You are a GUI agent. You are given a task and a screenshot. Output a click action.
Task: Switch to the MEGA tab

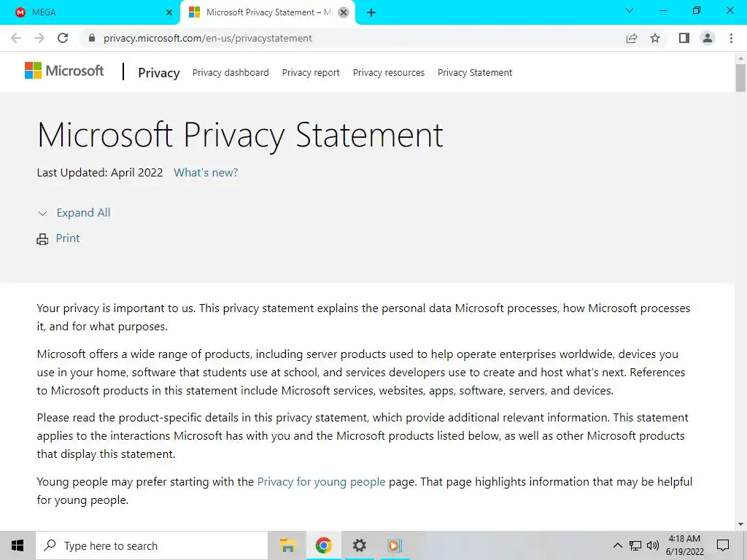(x=88, y=12)
